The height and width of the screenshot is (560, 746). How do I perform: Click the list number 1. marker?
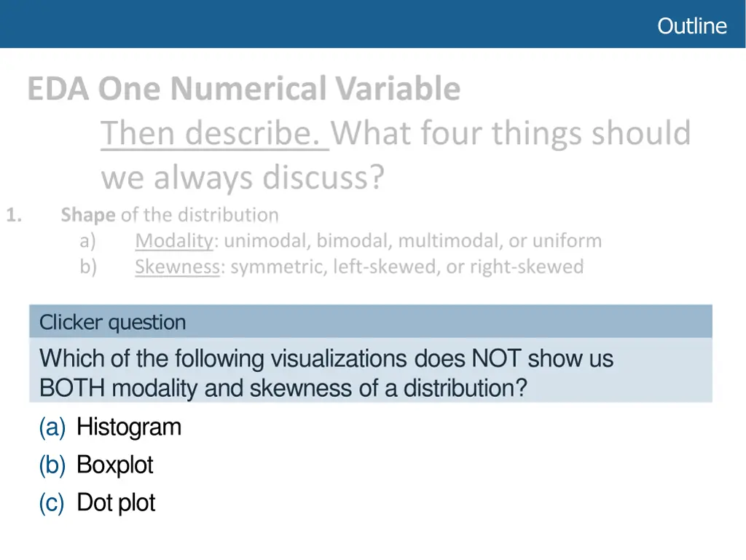point(14,215)
